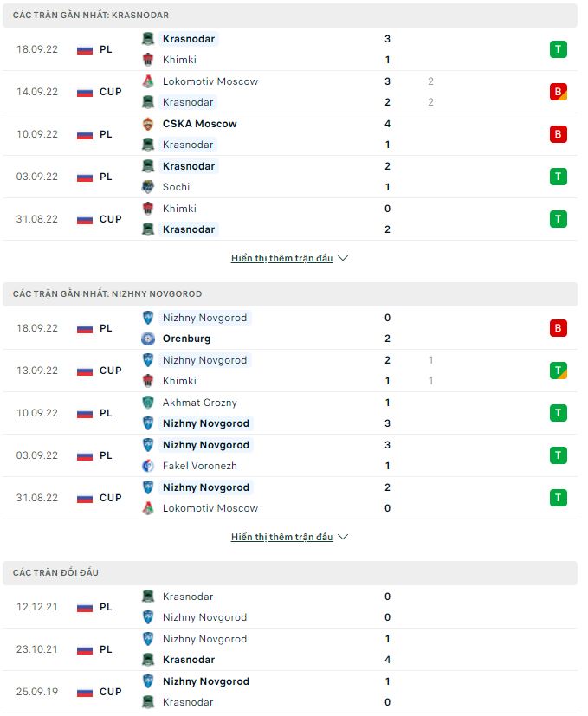Image resolution: width=588 pixels, height=716 pixels.
Task: Click the red B loss badge for CSKA match
Action: [x=558, y=134]
